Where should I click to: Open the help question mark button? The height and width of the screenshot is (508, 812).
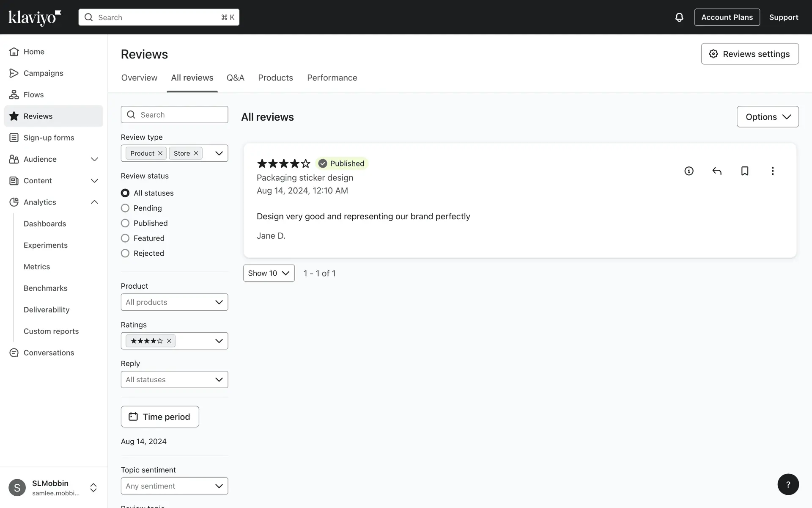pos(788,484)
